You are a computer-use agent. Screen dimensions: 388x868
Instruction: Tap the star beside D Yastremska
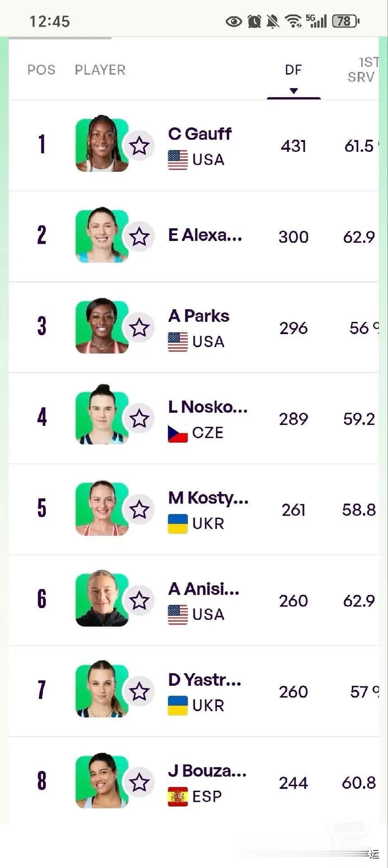click(139, 692)
